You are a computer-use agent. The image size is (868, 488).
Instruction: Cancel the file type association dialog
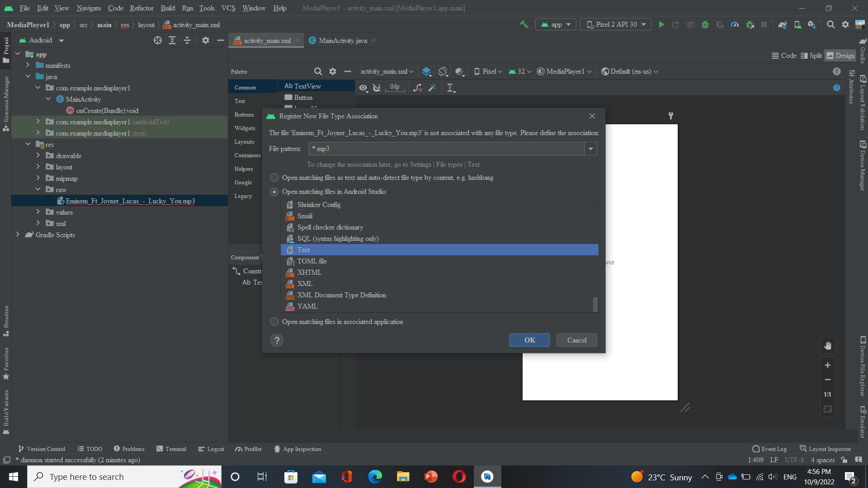click(x=576, y=340)
